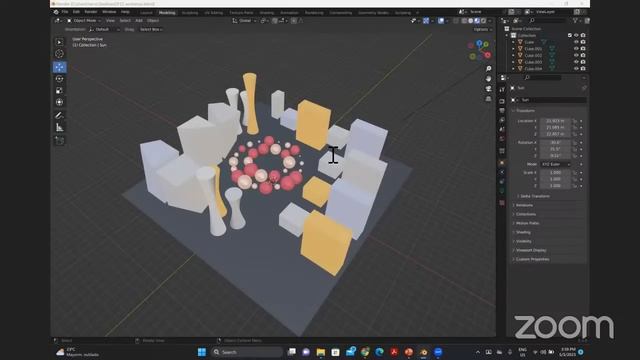The image size is (640, 360).
Task: Hide Cube.003 in viewport via eye icon
Action: coord(576,62)
